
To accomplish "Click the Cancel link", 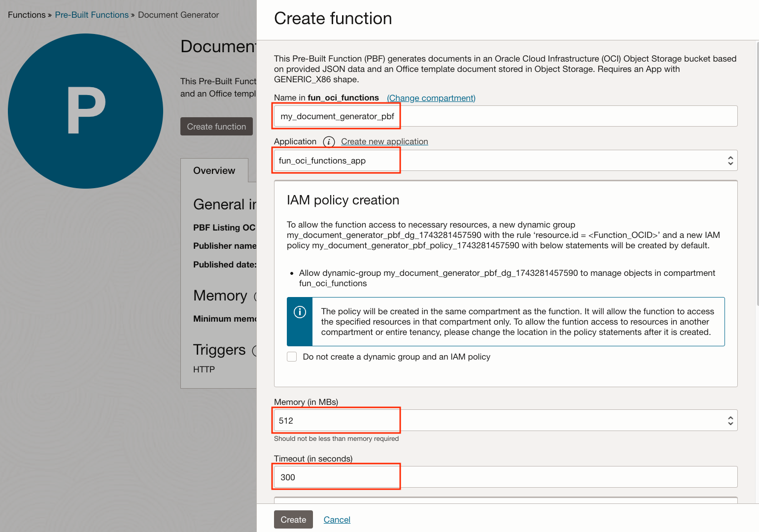I will point(337,520).
